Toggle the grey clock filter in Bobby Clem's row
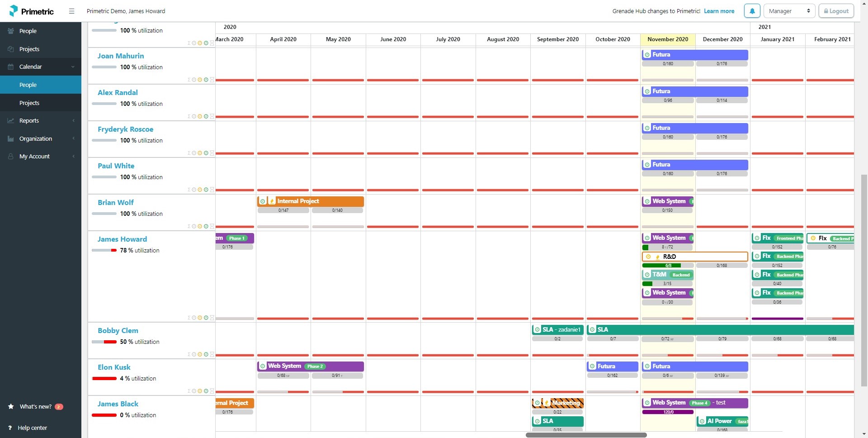868x438 pixels. click(x=194, y=355)
